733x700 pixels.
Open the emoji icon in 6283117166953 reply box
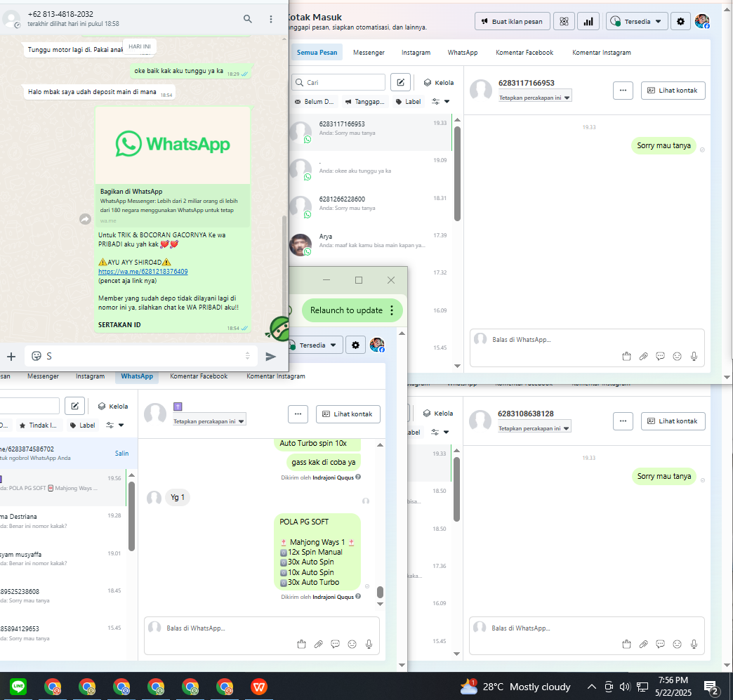[x=677, y=356]
